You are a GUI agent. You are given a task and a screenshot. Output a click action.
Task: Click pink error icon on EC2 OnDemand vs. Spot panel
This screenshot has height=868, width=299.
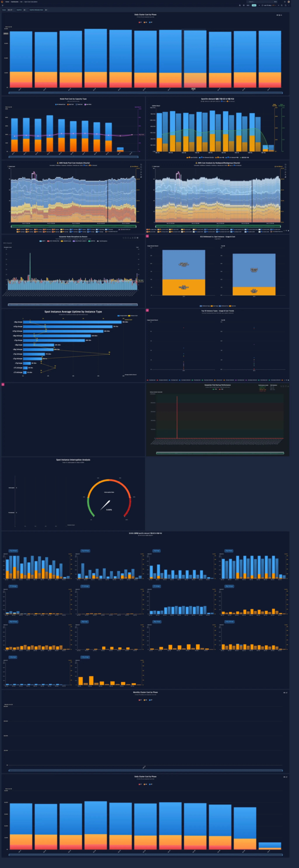147,236
